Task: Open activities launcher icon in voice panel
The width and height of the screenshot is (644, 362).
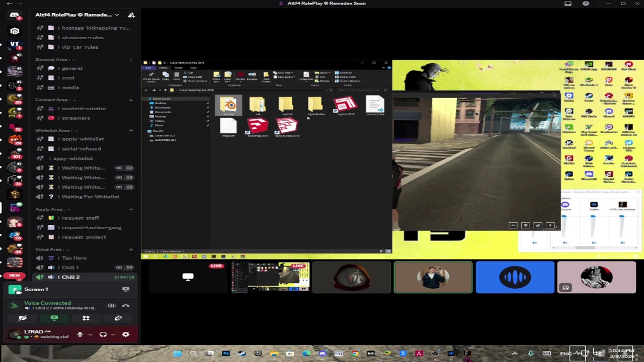Action: click(86, 318)
